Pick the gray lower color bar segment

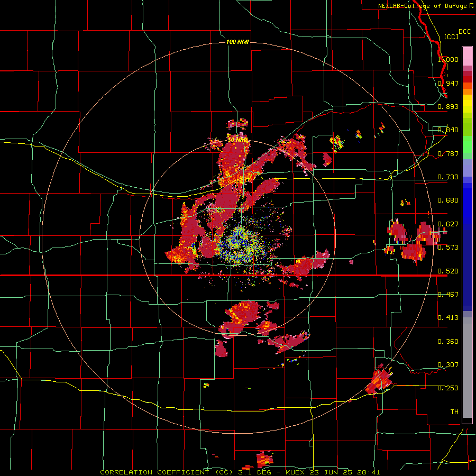[x=467, y=368]
